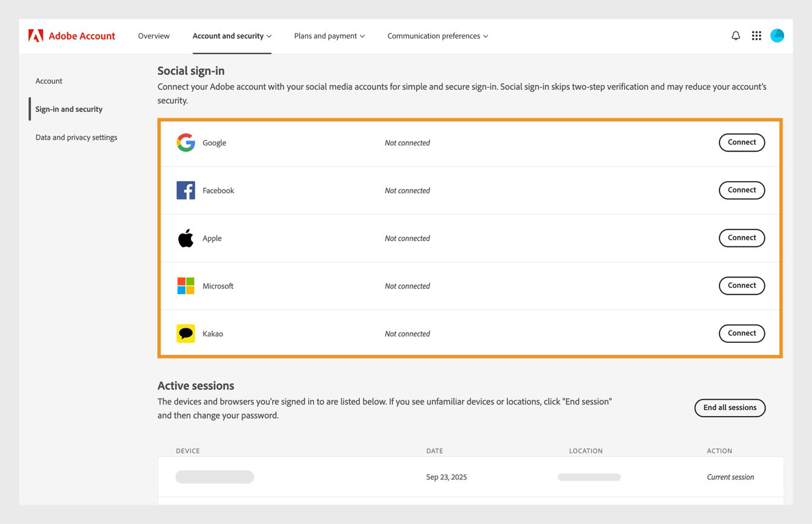Select Sign-in and security in the sidebar

coord(69,109)
